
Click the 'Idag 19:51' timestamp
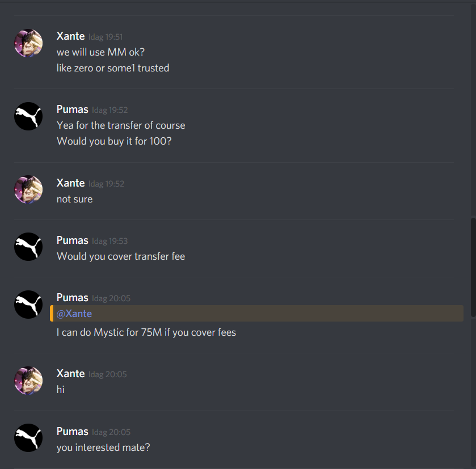pos(106,37)
